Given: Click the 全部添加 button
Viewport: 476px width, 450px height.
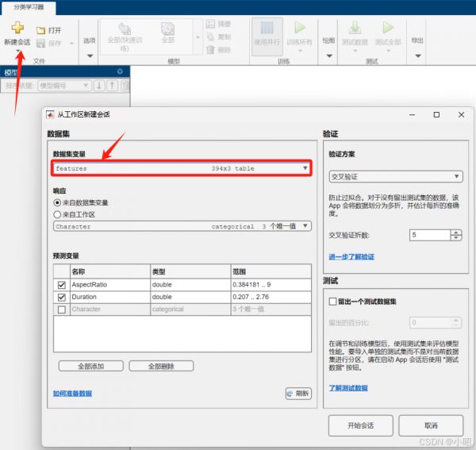Looking at the screenshot, I should tap(91, 366).
